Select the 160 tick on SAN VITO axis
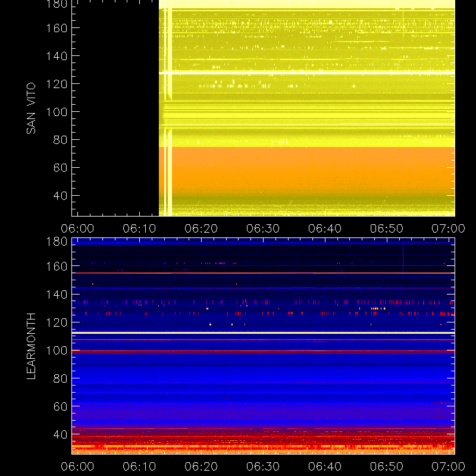 57,28
